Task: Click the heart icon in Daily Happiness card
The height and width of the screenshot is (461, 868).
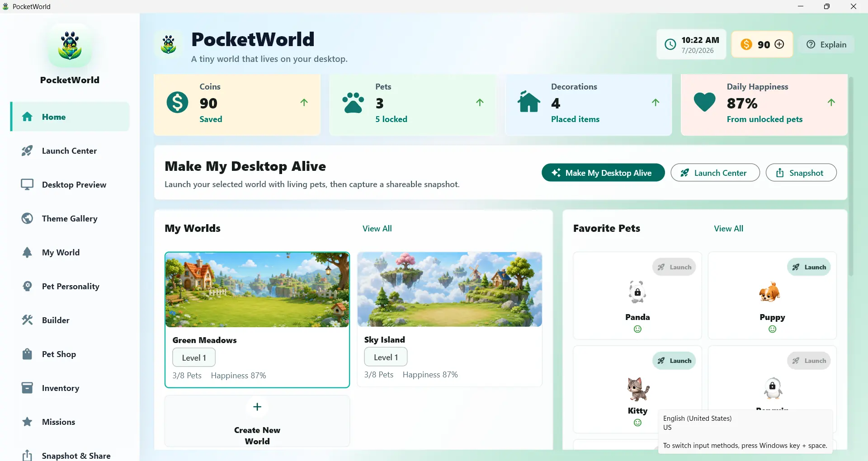Action: 704,102
